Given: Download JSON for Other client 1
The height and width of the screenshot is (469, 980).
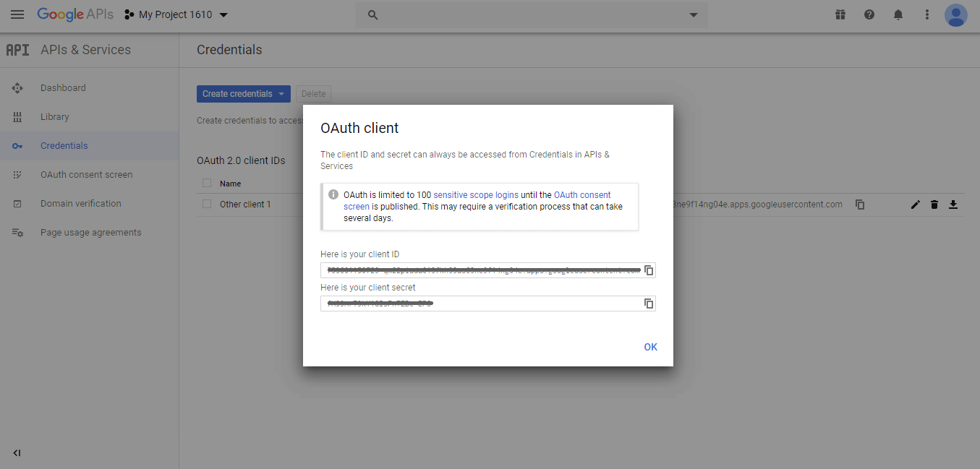Looking at the screenshot, I should pyautogui.click(x=953, y=205).
